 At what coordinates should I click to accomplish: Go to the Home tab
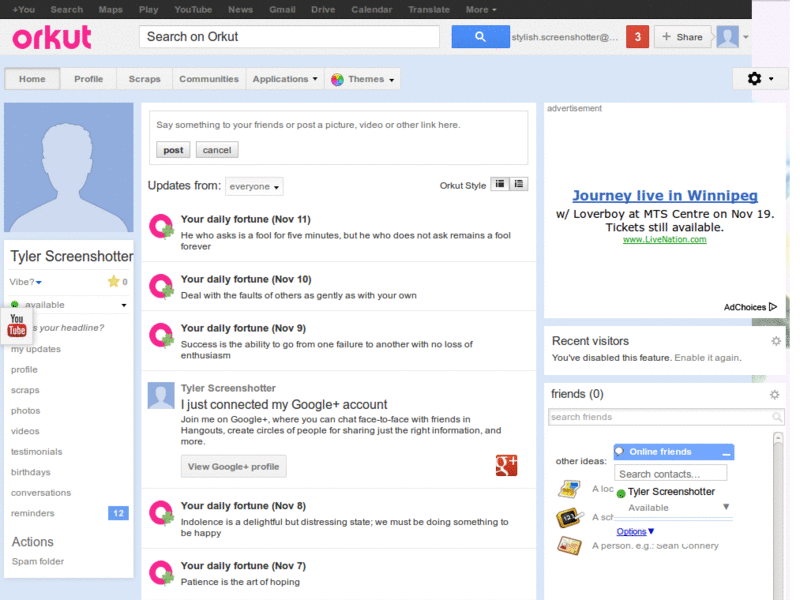32,79
